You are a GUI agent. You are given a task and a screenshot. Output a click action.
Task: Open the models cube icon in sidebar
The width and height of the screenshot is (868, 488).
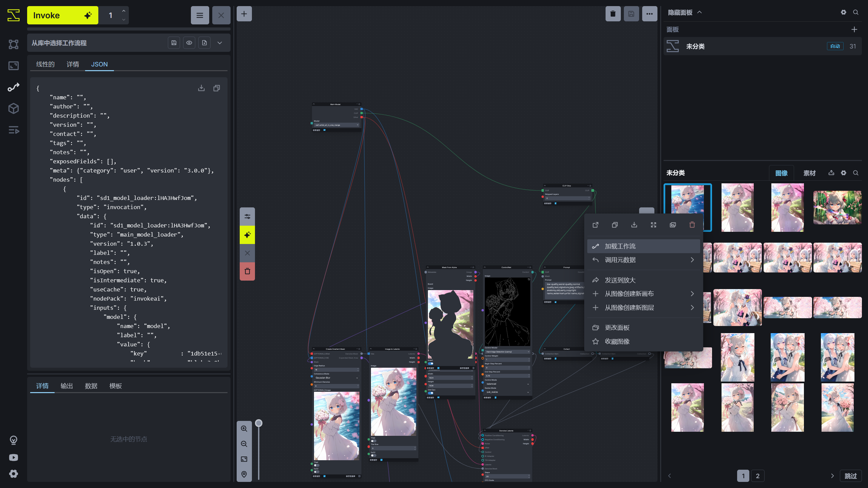point(14,108)
